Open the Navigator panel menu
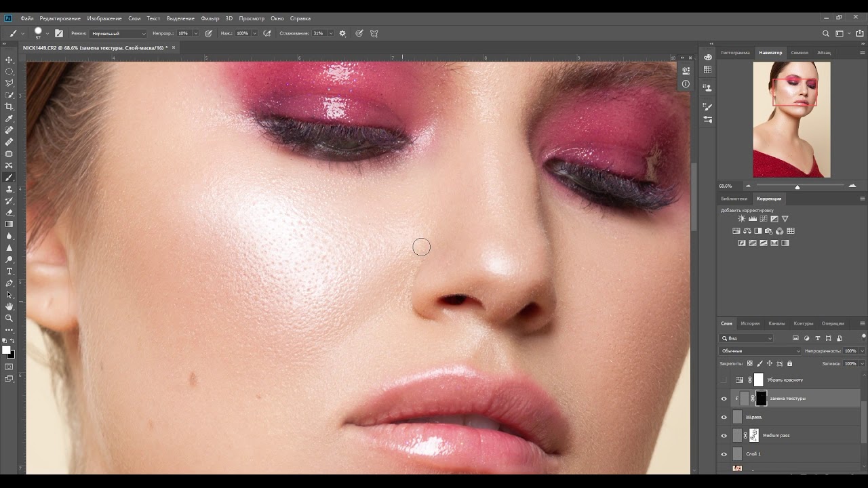This screenshot has width=868, height=488. [x=862, y=52]
